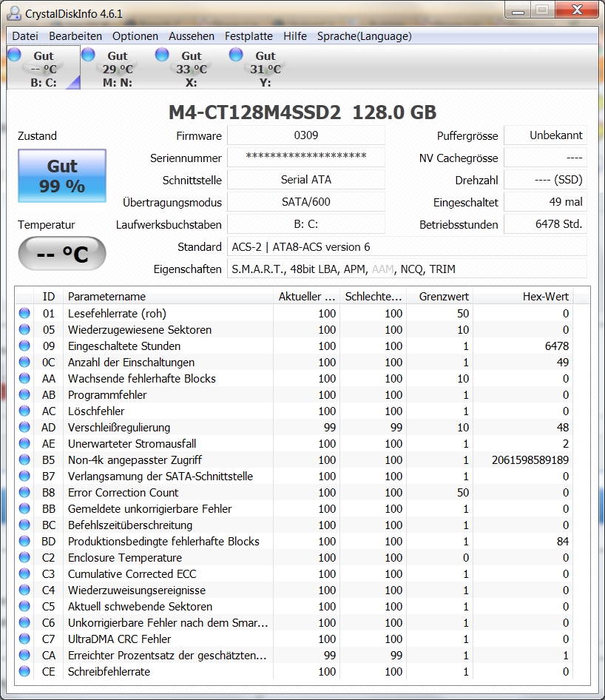Screen dimensions: 605x700
Task: Click the status icon of Programmfehler
Action: coord(24,394)
